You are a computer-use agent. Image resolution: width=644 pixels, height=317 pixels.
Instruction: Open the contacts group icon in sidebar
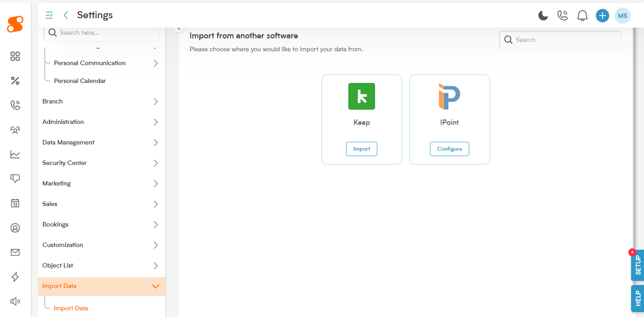(15, 130)
